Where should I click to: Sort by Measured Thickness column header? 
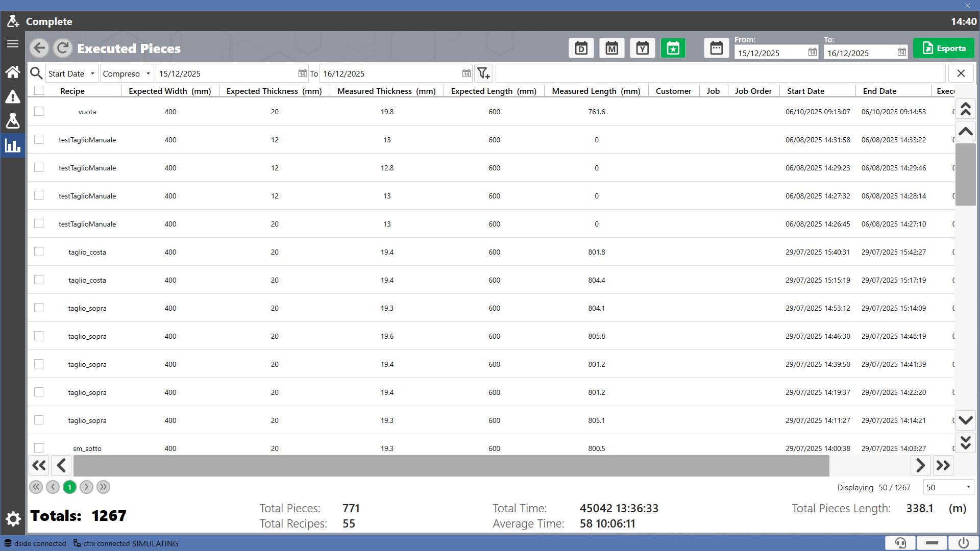pyautogui.click(x=386, y=91)
